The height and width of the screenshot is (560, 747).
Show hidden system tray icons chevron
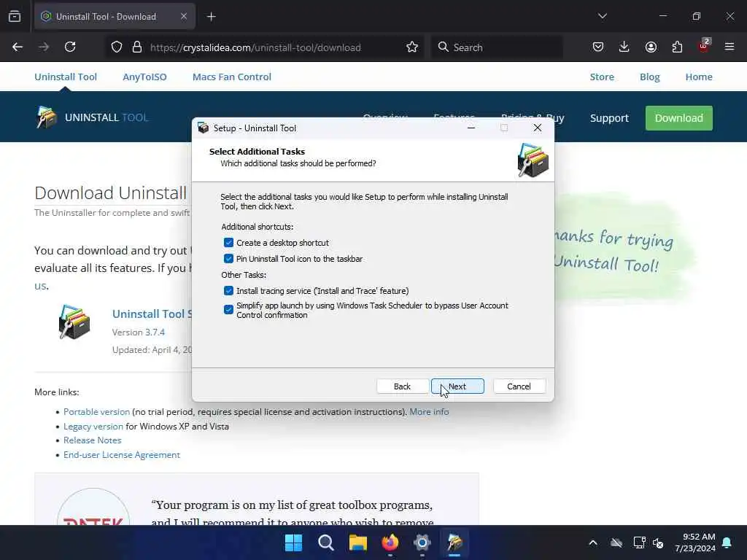tap(593, 542)
